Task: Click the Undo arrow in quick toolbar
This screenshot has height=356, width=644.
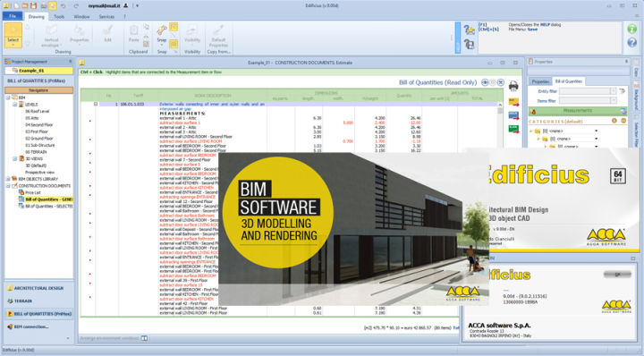Action: (x=63, y=5)
